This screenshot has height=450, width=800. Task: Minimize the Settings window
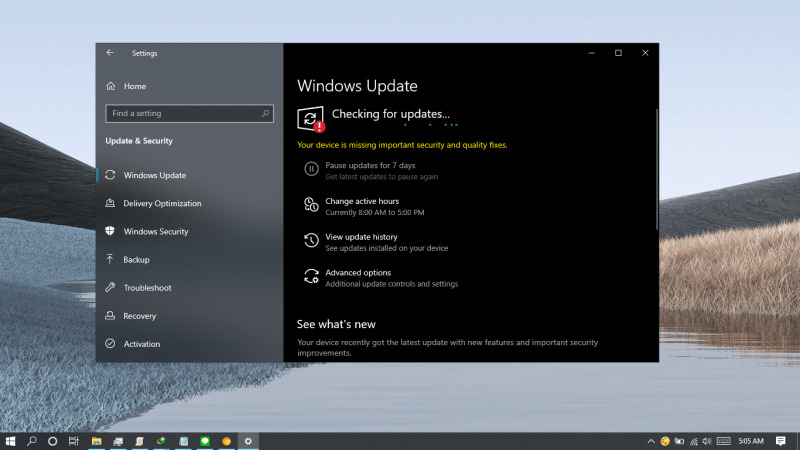(591, 53)
